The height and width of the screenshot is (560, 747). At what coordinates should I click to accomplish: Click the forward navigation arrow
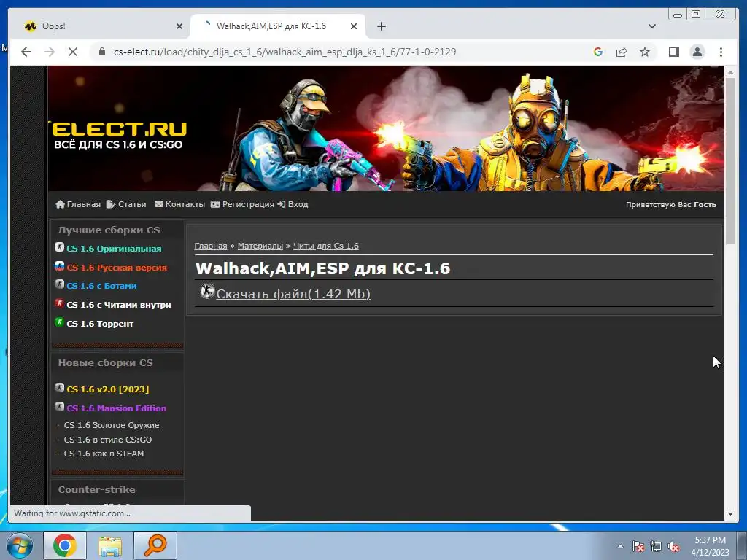click(50, 52)
